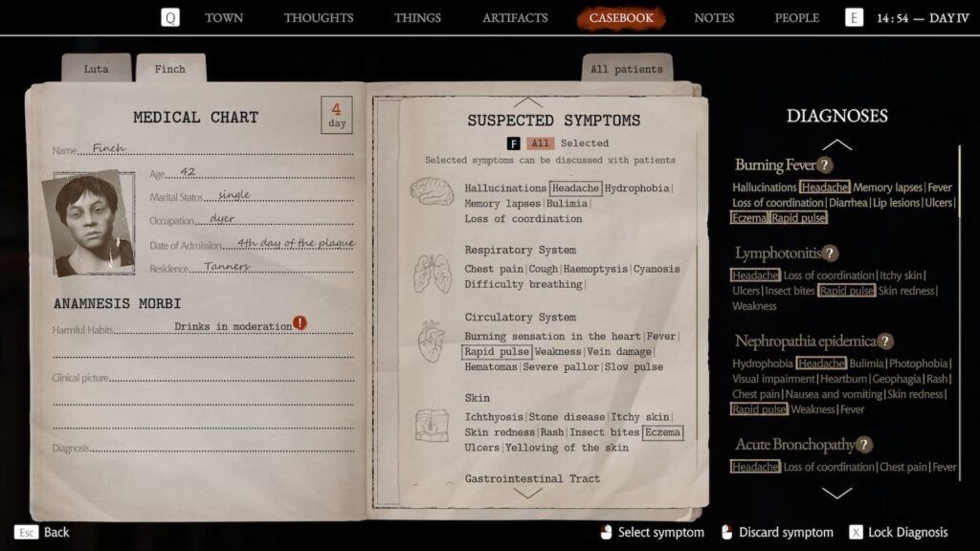The width and height of the screenshot is (980, 551).
Task: Click the brain nervous system icon
Action: tap(432, 191)
